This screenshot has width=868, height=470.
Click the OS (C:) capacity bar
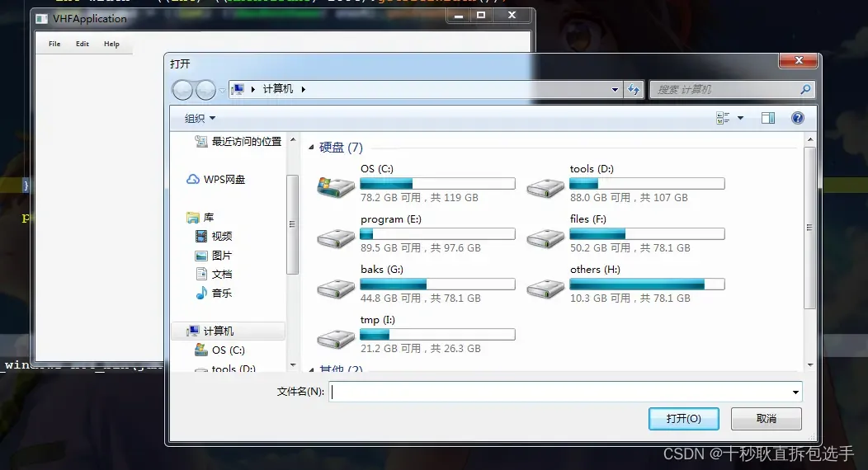(x=437, y=184)
